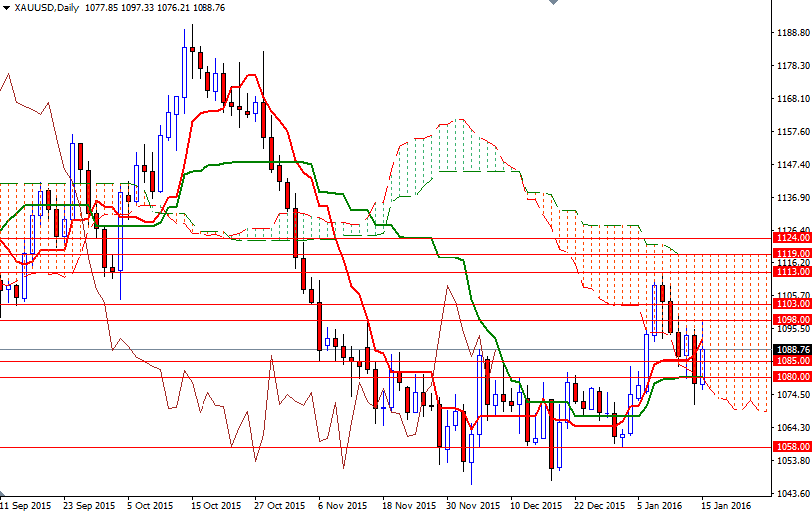
Task: Click the 1080.00 red price level tag
Action: (792, 377)
